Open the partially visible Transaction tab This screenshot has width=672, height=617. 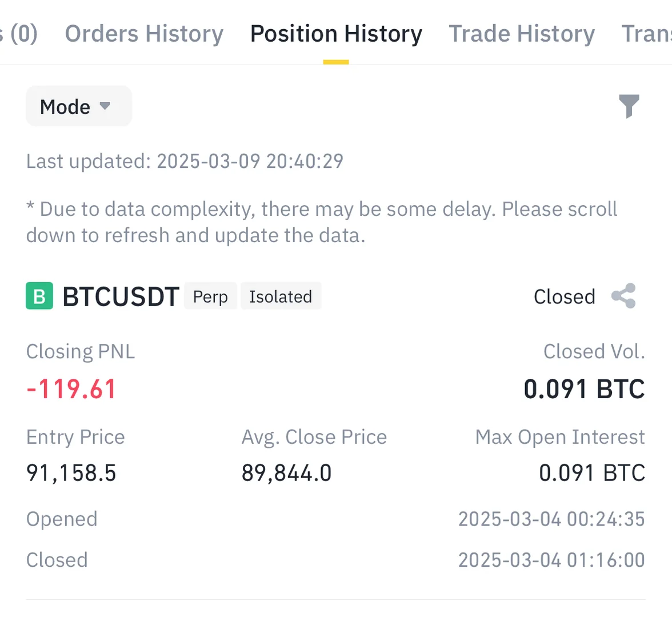click(647, 34)
